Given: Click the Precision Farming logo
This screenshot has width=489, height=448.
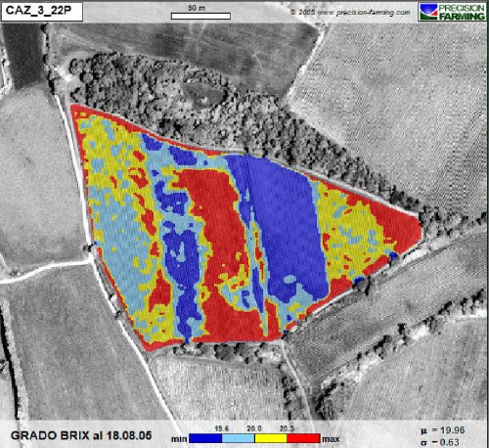Looking at the screenshot, I should point(453,12).
